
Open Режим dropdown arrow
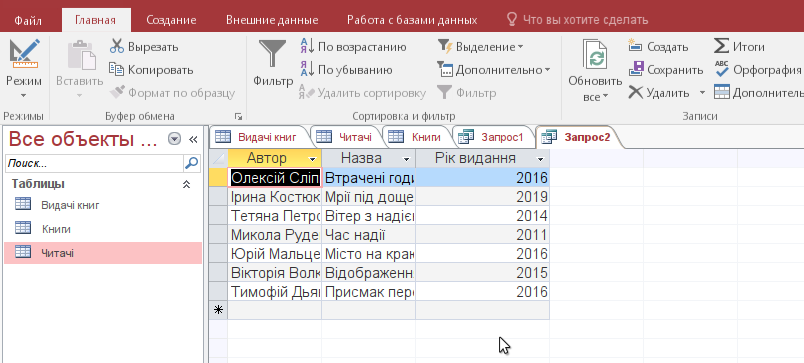pos(24,95)
